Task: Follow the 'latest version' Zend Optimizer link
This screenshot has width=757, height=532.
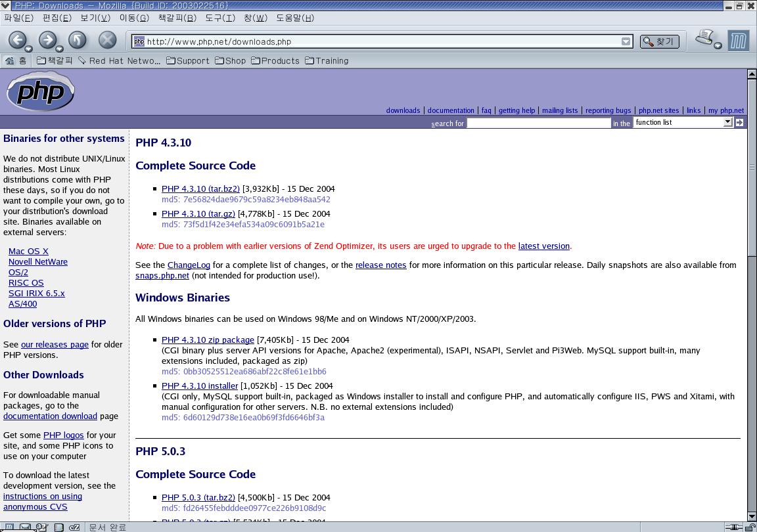Action: (544, 246)
